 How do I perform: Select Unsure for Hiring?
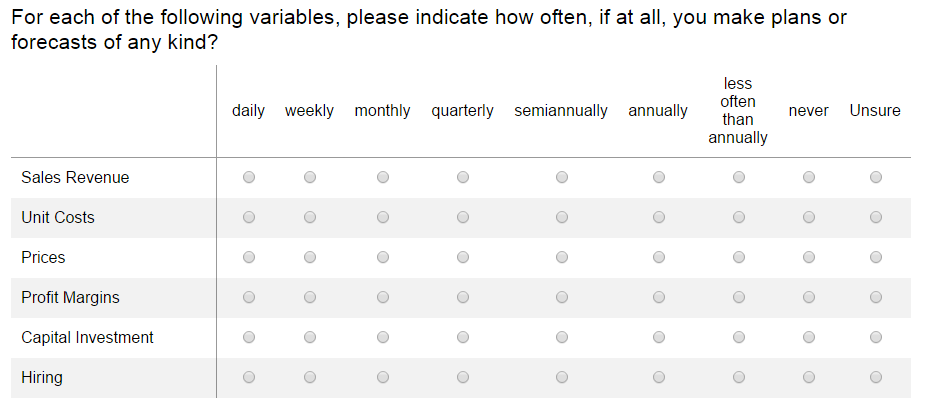click(876, 377)
